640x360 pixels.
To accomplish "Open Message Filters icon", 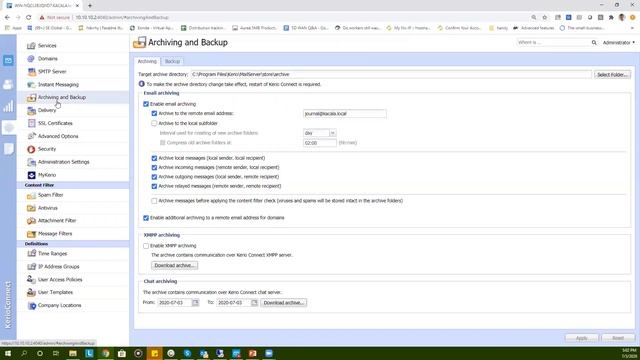I will click(x=31, y=234).
